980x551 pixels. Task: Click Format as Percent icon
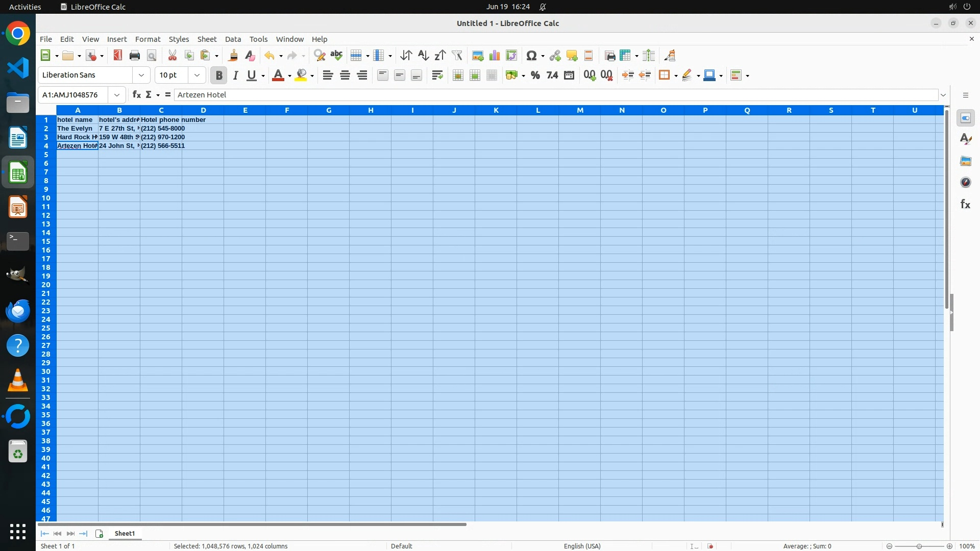[x=535, y=76]
